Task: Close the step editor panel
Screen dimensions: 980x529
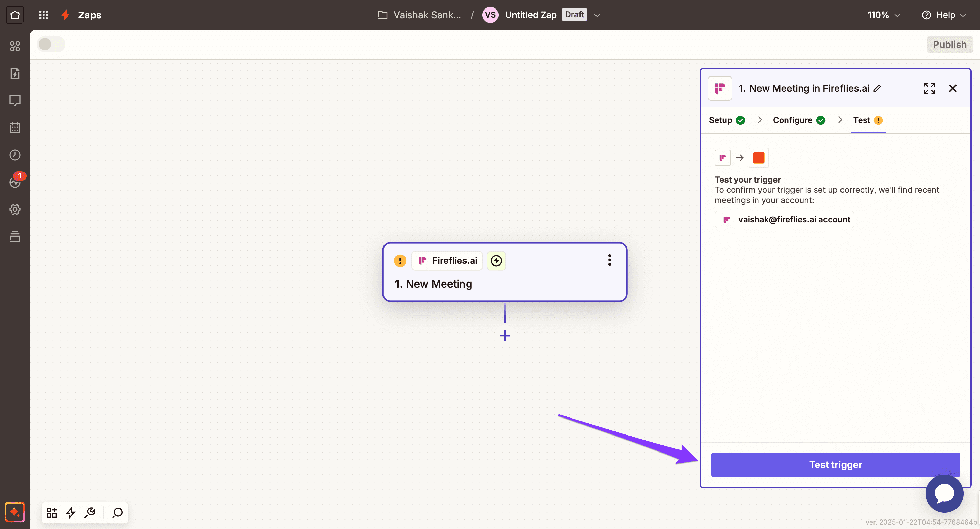Action: point(953,88)
